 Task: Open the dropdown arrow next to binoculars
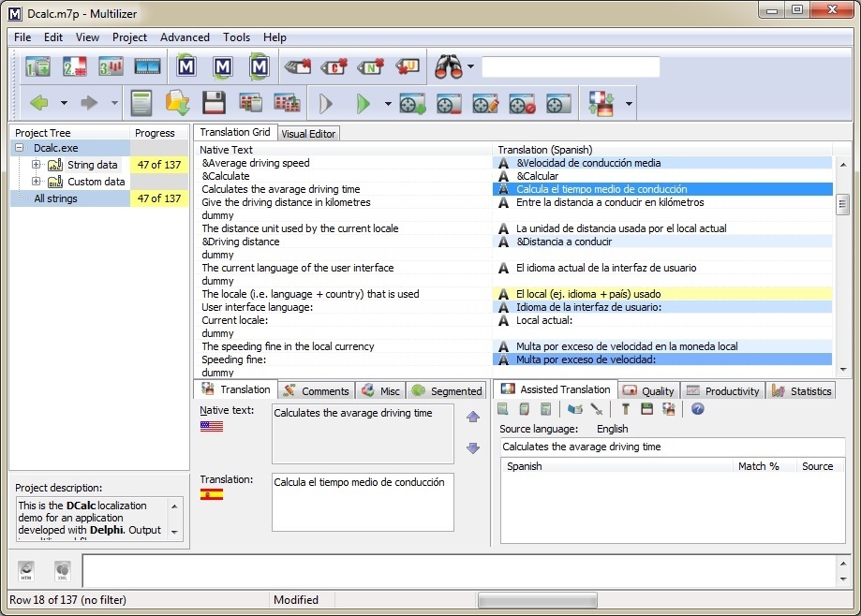(x=470, y=66)
